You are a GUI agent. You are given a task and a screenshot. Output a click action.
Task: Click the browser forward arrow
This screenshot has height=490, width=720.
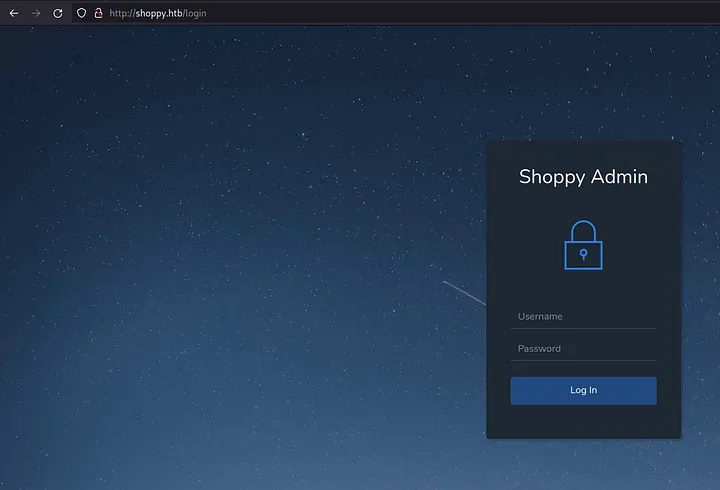(x=36, y=13)
